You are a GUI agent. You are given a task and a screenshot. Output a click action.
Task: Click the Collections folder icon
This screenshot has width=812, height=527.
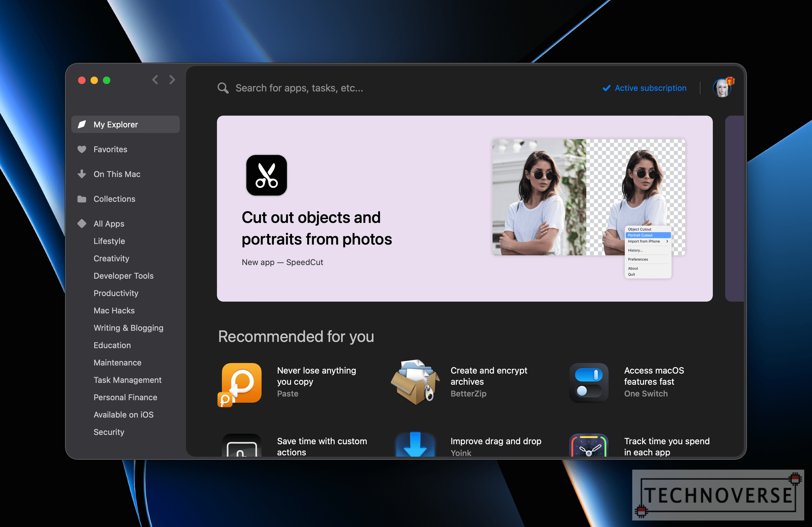coord(83,198)
